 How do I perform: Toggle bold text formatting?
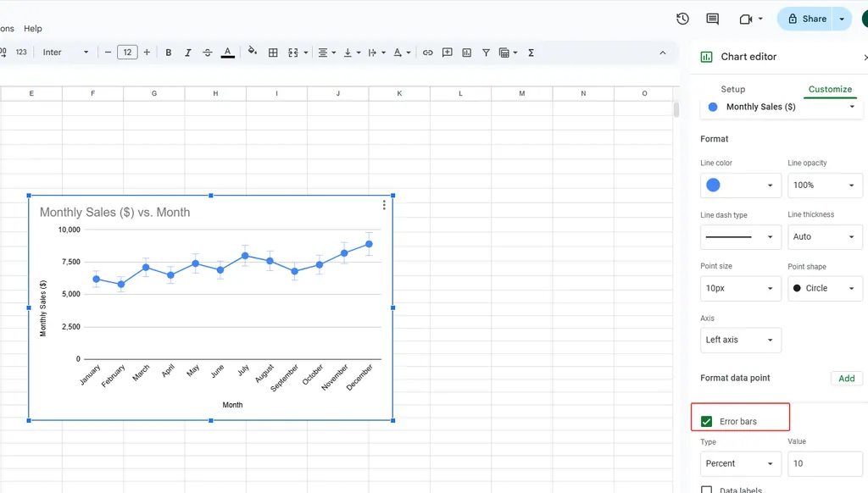[169, 53]
